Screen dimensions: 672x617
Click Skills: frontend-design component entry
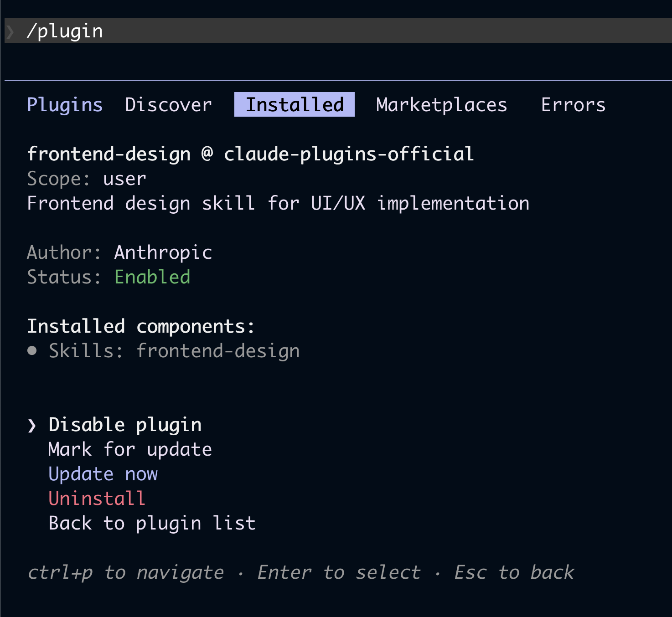tap(174, 351)
